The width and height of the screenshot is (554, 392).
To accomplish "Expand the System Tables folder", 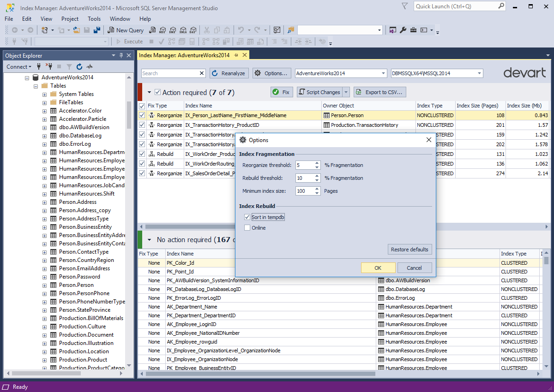I will (44, 94).
